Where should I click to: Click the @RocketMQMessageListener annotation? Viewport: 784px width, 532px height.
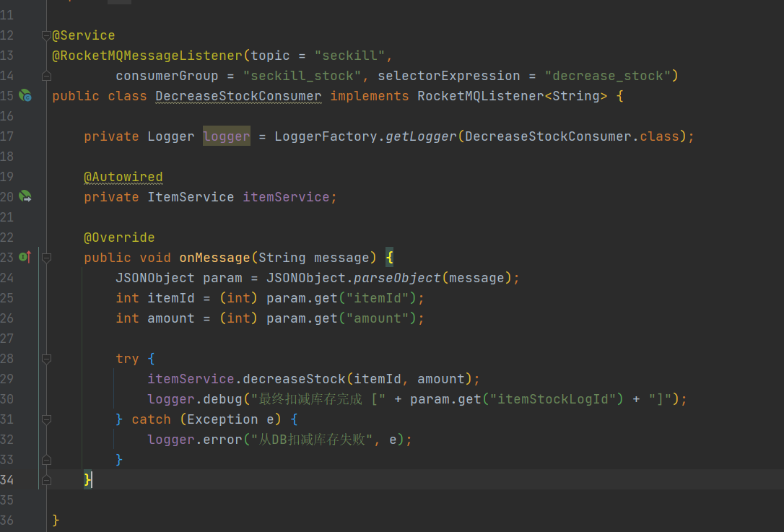coord(147,56)
